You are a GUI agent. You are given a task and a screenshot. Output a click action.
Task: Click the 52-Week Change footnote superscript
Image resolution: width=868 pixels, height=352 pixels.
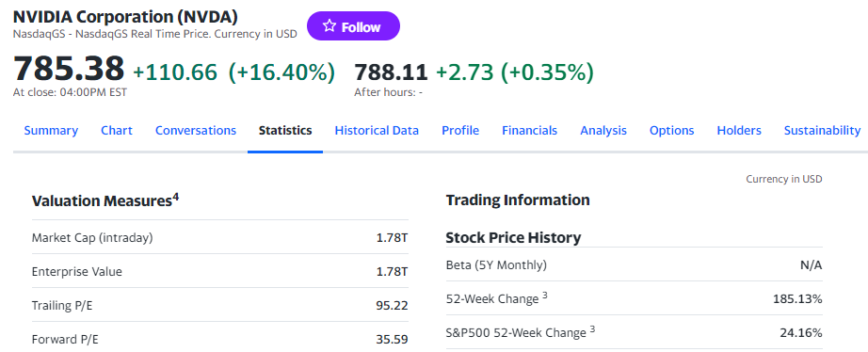tap(545, 296)
